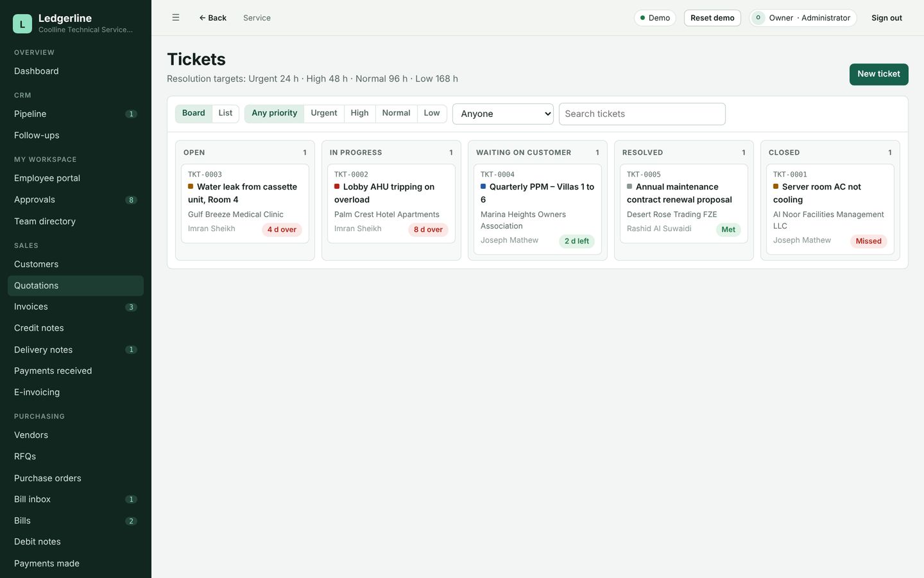This screenshot has width=924, height=578.
Task: Open ticket TKT-0002 Lobby AHU card
Action: [391, 204]
